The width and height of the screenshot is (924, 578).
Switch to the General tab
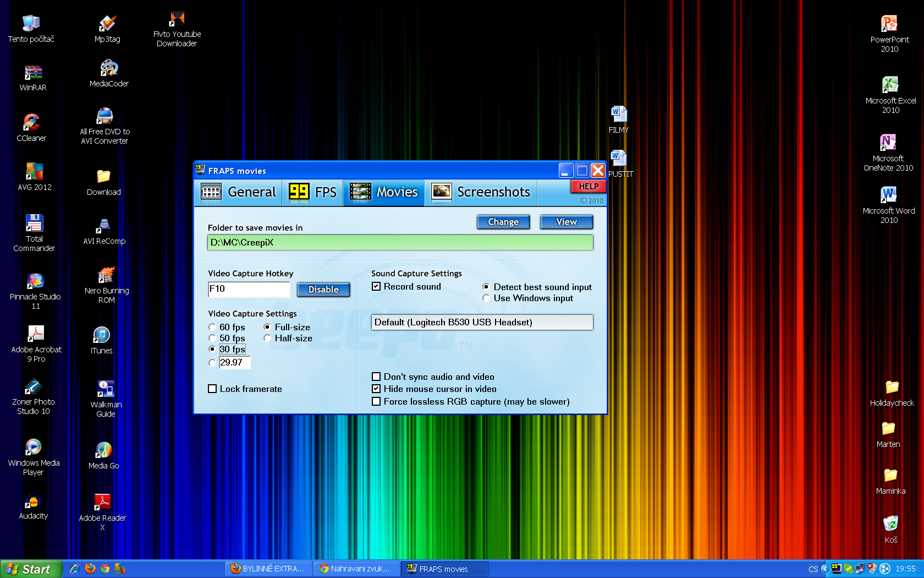pyautogui.click(x=239, y=192)
